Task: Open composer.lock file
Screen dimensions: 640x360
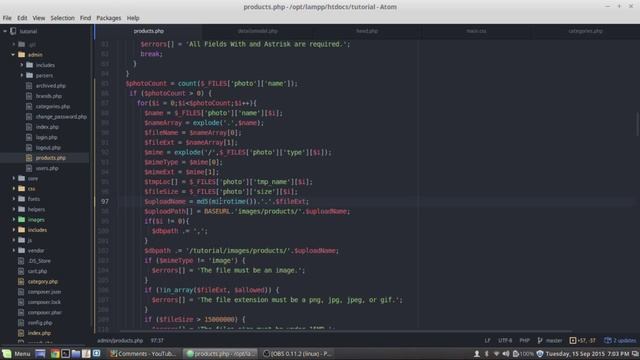Action: coord(44,302)
